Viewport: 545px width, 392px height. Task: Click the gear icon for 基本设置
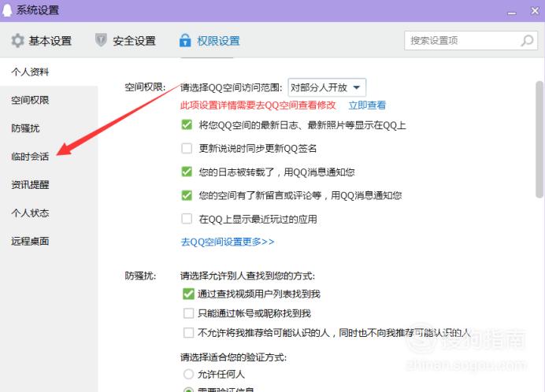[17, 41]
